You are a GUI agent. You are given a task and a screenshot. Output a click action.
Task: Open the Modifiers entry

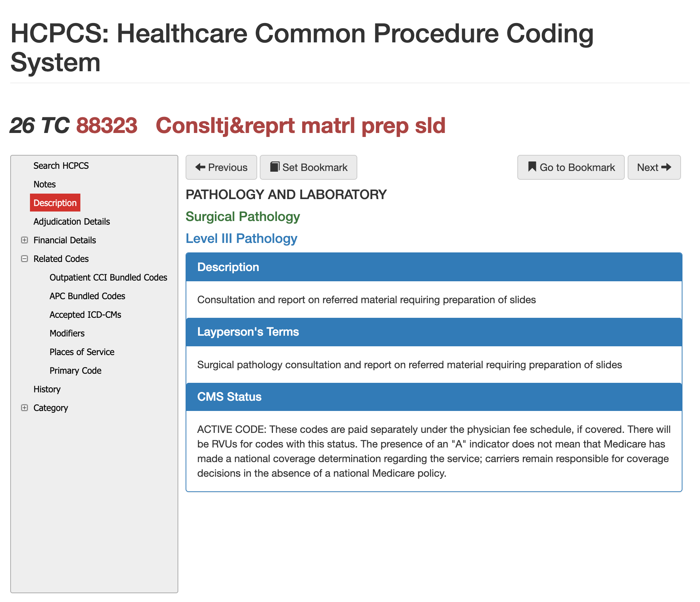[x=67, y=333]
